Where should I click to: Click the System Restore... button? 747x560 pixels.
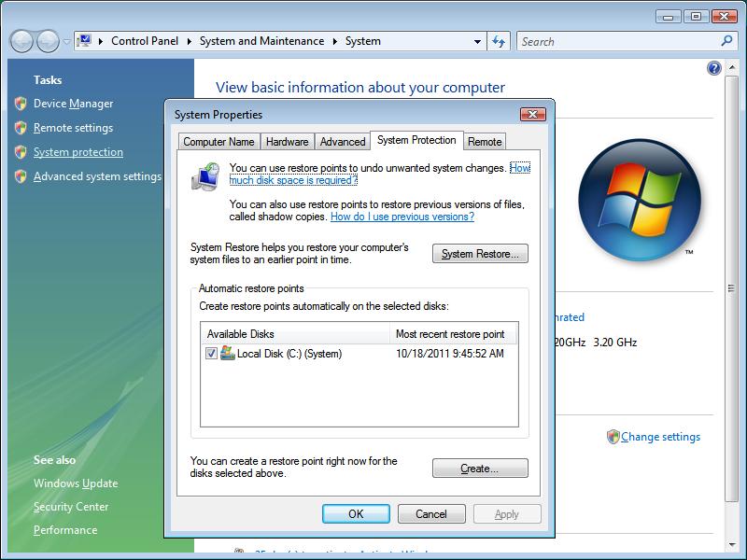coord(480,254)
